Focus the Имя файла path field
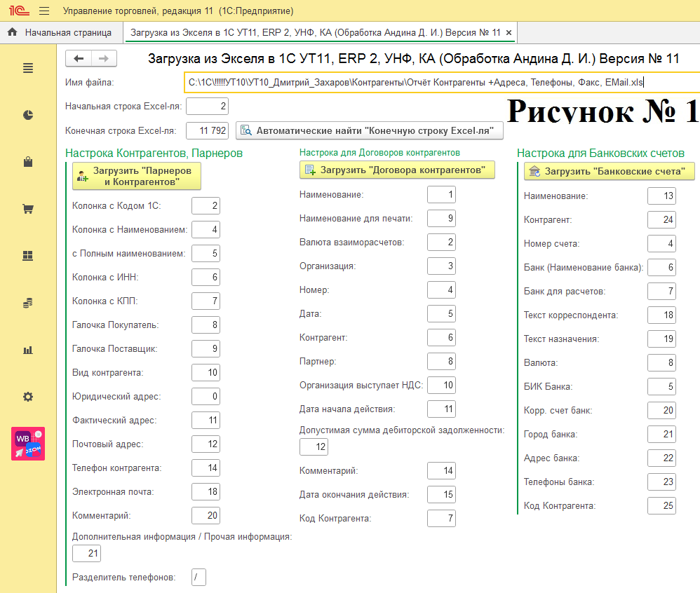The height and width of the screenshot is (593, 700). pyautogui.click(x=442, y=83)
